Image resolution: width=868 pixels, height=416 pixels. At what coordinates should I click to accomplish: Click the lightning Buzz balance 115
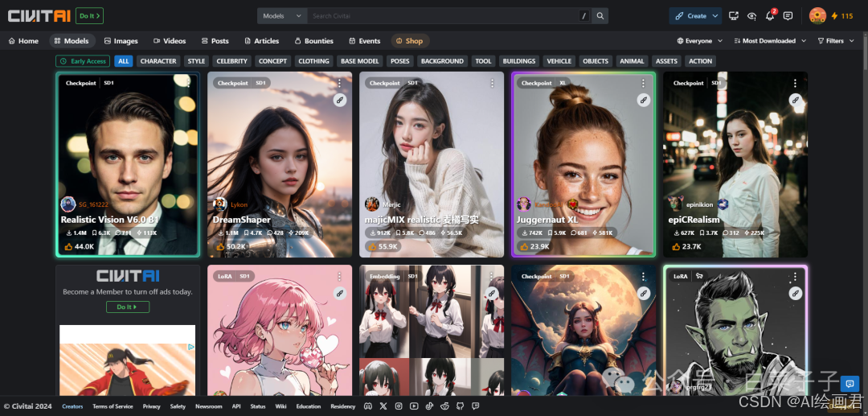842,16
